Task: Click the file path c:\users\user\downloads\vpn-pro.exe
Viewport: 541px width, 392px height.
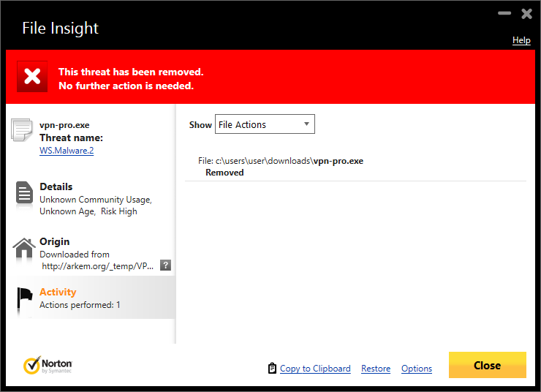Action: click(x=290, y=161)
